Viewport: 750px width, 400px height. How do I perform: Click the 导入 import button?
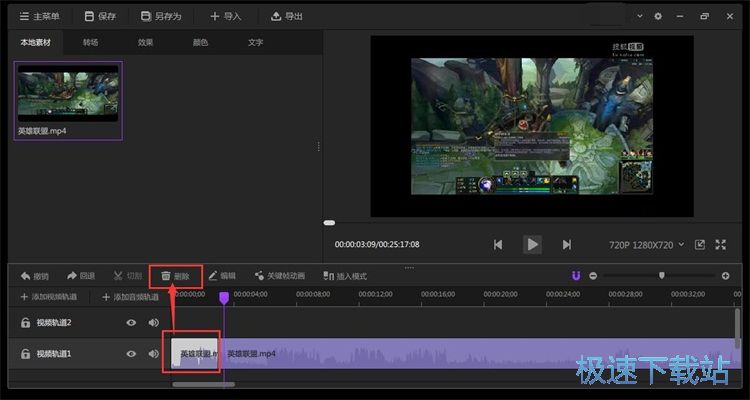pos(226,16)
